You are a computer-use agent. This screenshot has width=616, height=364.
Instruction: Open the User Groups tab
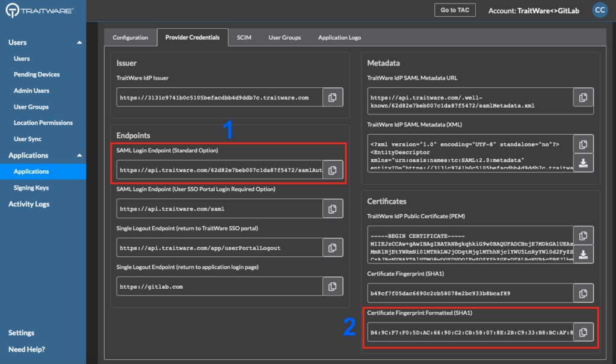click(285, 37)
